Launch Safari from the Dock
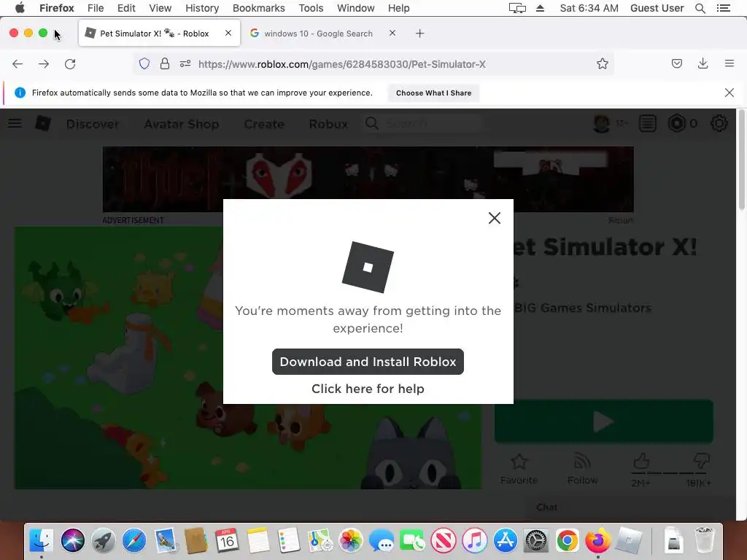 click(134, 541)
